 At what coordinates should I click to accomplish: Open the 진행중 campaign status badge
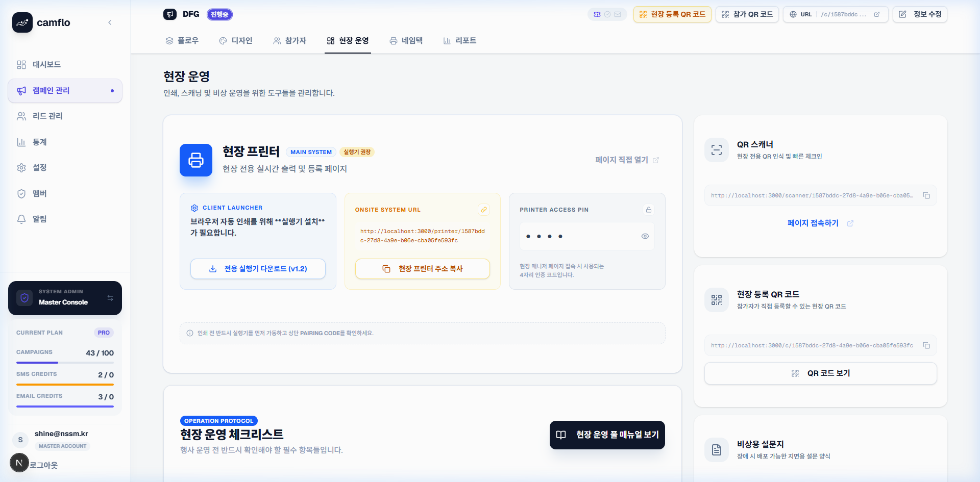(x=219, y=14)
